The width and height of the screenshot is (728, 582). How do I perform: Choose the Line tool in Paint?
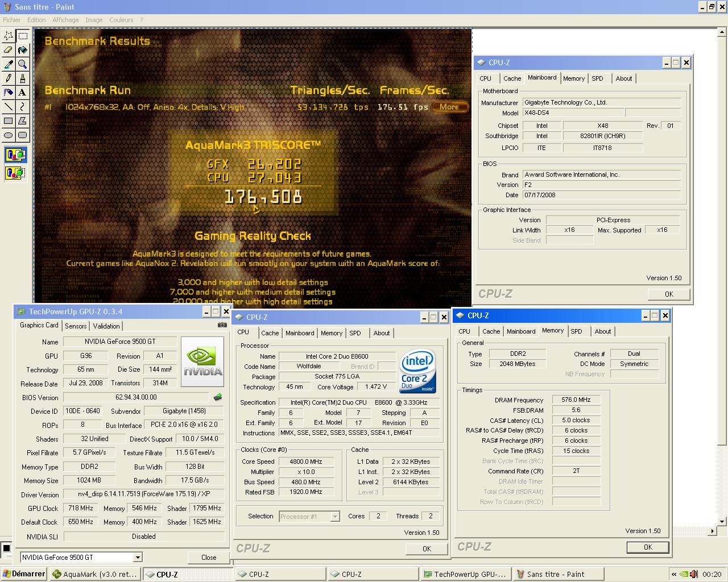[9, 107]
